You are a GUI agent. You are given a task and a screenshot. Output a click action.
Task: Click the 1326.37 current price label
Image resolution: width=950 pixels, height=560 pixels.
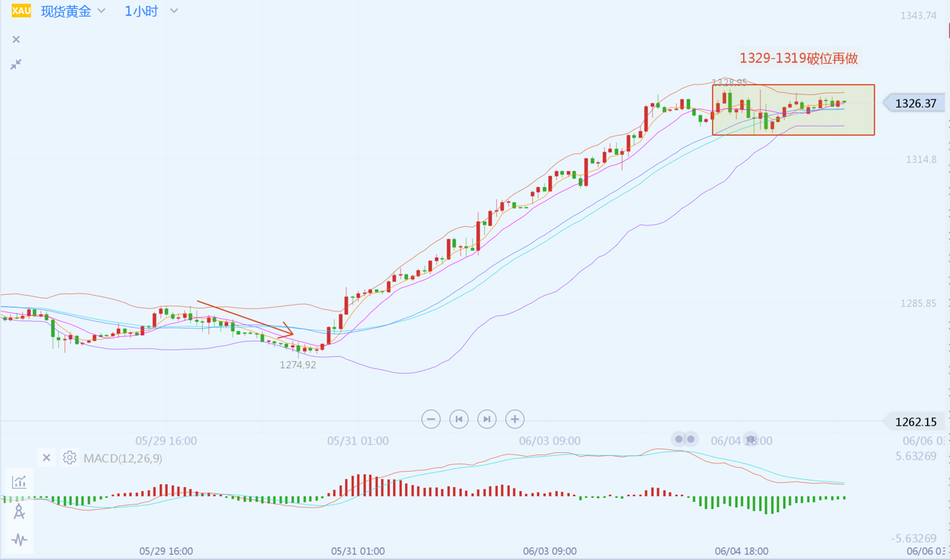coord(915,103)
